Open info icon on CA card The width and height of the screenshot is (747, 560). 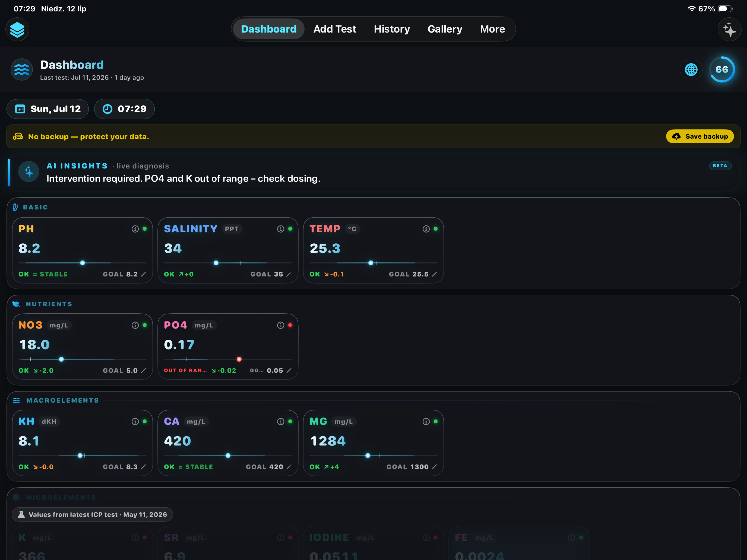[x=281, y=421]
